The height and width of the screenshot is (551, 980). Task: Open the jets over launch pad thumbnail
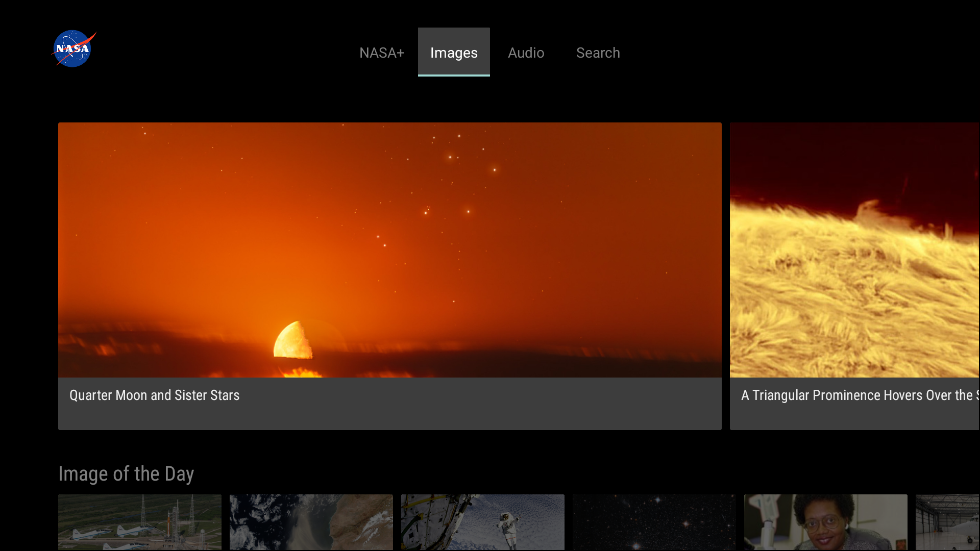coord(139,522)
